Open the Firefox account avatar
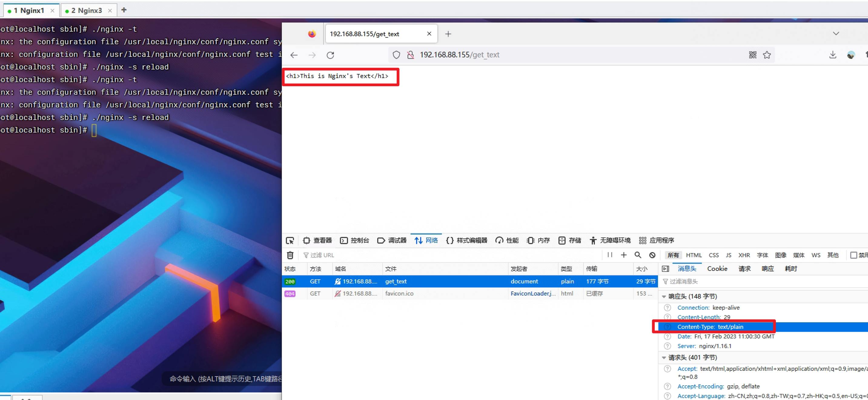Viewport: 868px width, 400px height. (x=851, y=55)
